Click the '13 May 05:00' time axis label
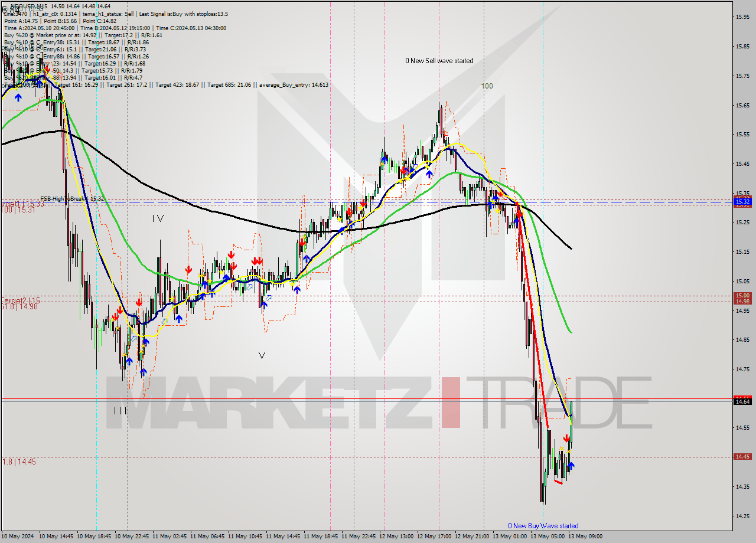 point(547,537)
